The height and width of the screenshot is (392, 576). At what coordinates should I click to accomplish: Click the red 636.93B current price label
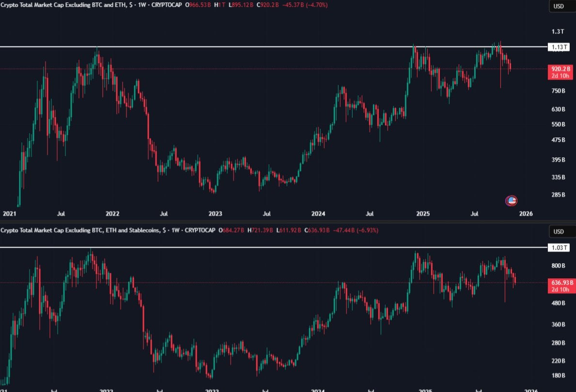click(560, 282)
